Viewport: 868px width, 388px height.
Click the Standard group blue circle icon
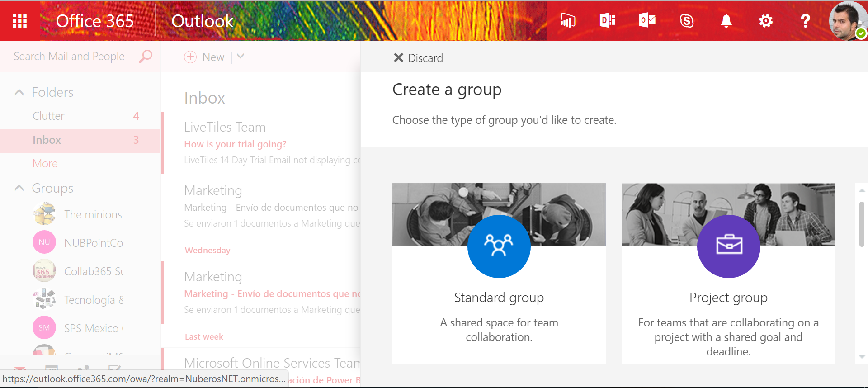499,246
